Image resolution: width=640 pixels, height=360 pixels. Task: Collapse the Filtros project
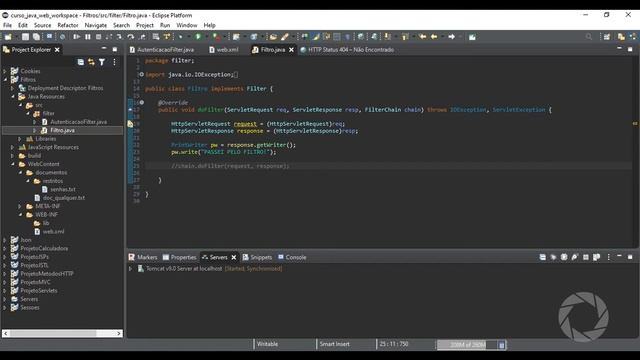[5, 80]
